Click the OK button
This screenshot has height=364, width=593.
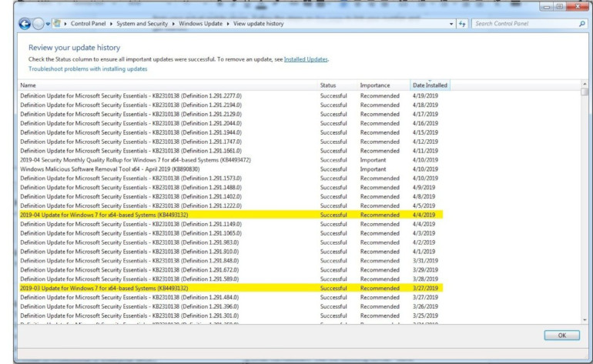561,336
